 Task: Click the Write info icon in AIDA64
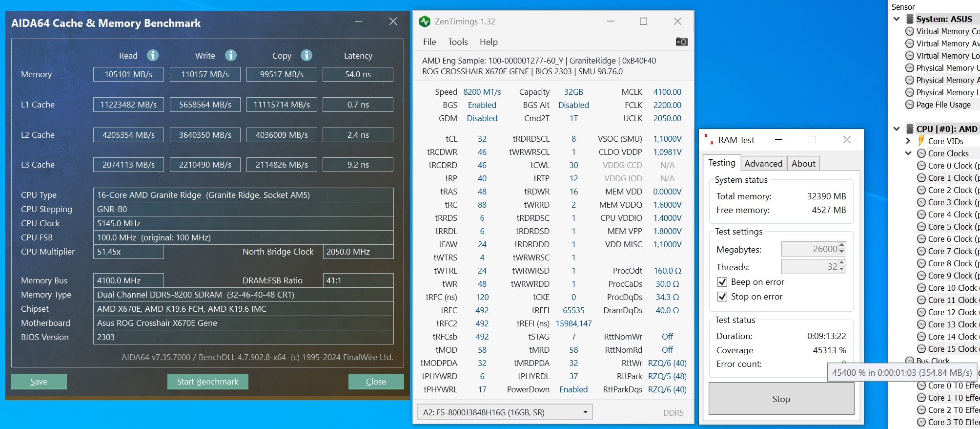(x=231, y=55)
